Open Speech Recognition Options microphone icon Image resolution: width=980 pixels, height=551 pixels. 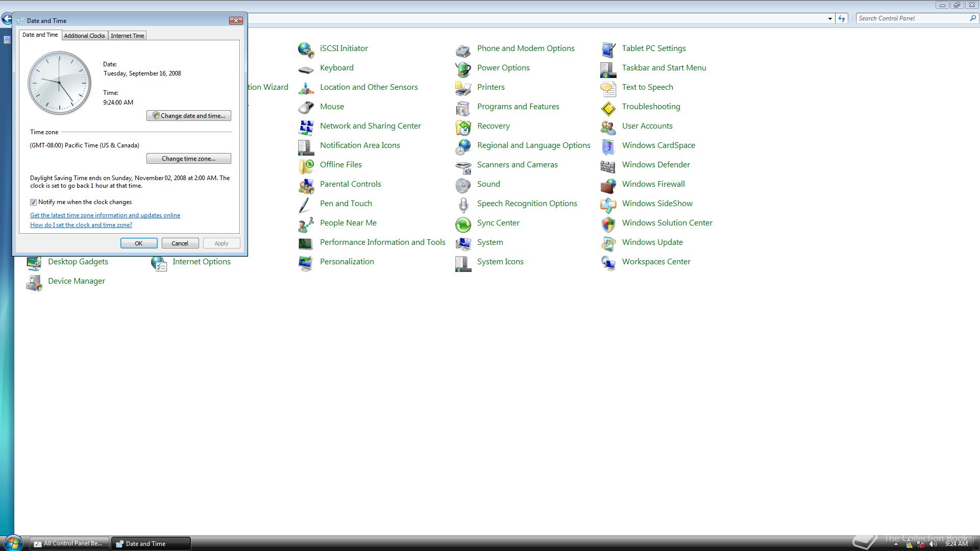pos(463,204)
